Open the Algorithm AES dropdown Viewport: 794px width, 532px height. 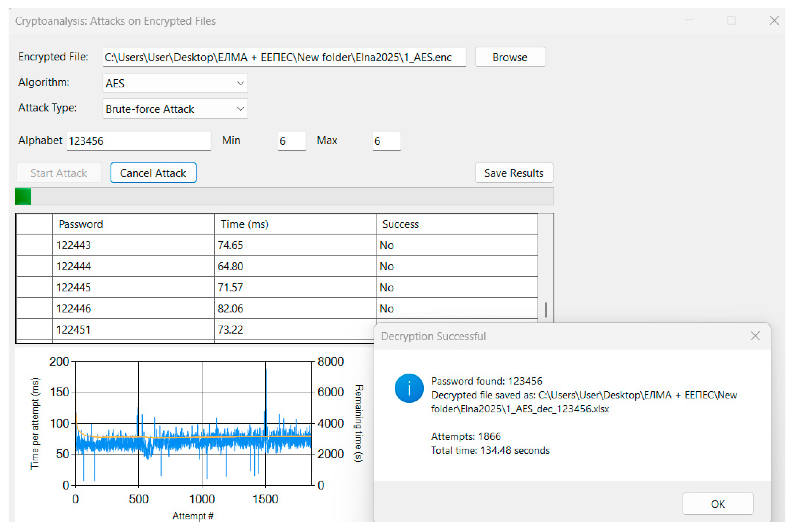(175, 83)
